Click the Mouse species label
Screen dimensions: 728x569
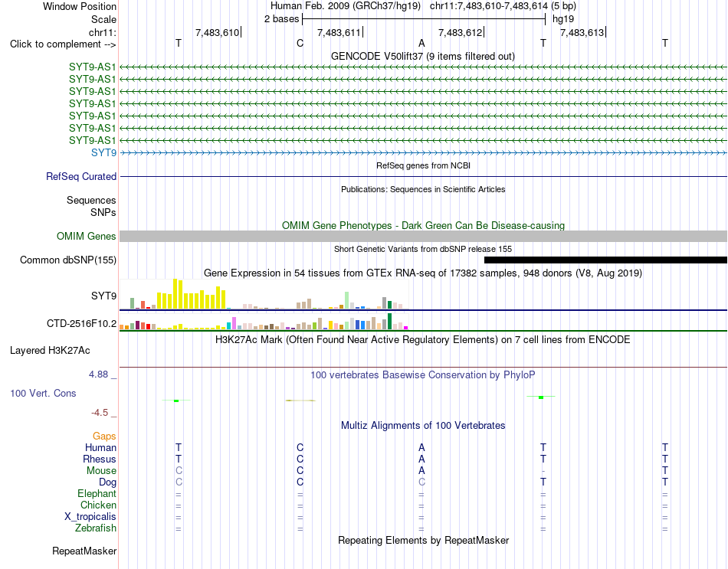[x=101, y=471]
